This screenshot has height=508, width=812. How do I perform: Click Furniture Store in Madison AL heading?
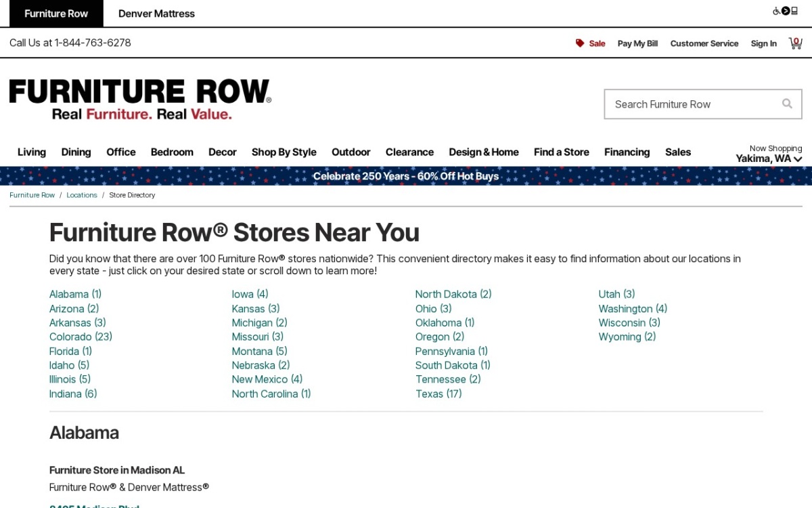pos(117,470)
